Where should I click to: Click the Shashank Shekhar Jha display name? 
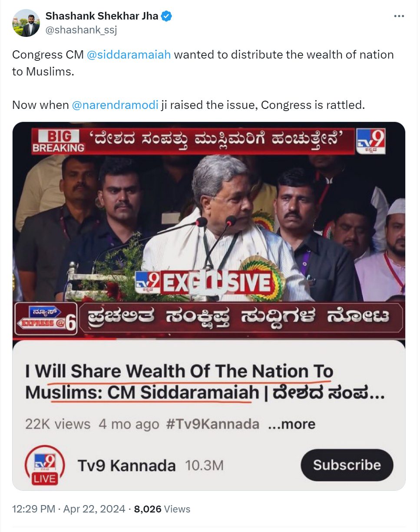[102, 16]
